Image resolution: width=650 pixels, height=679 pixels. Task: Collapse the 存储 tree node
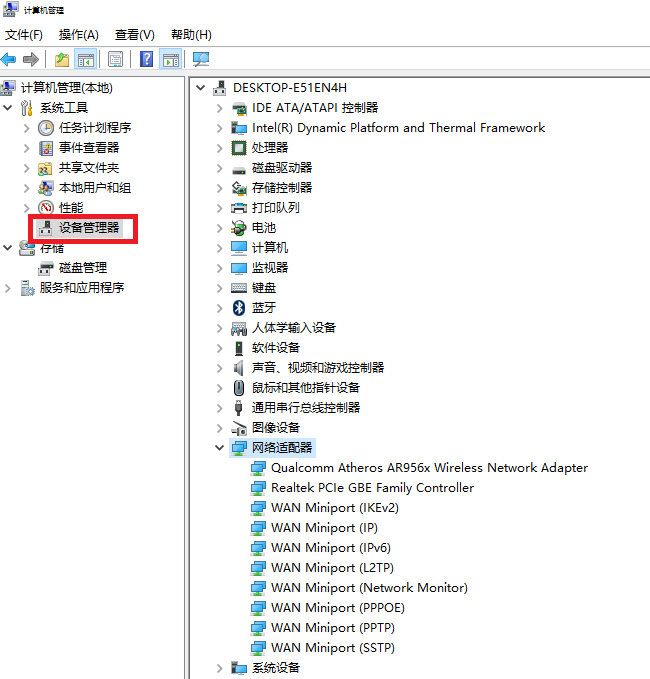pos(8,248)
